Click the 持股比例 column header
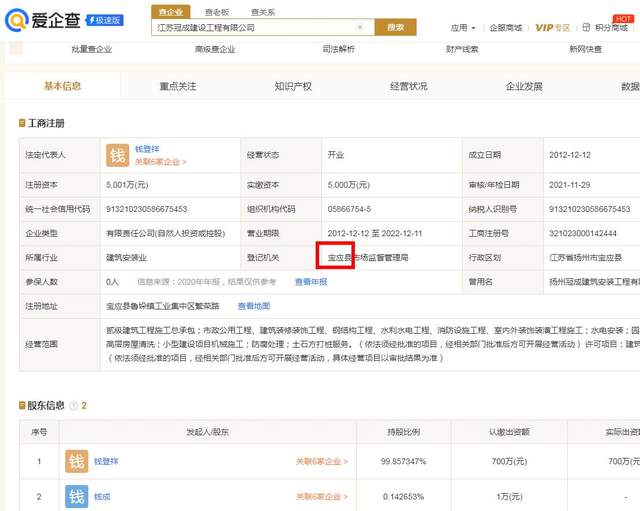 [403, 432]
